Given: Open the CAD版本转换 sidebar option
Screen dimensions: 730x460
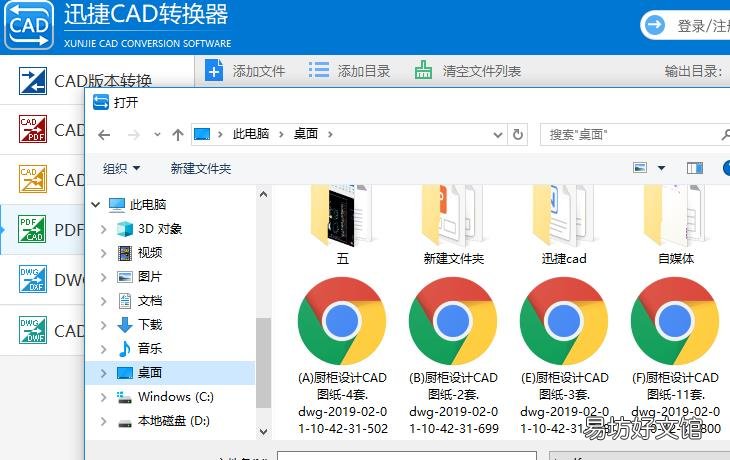Looking at the screenshot, I should click(97, 81).
